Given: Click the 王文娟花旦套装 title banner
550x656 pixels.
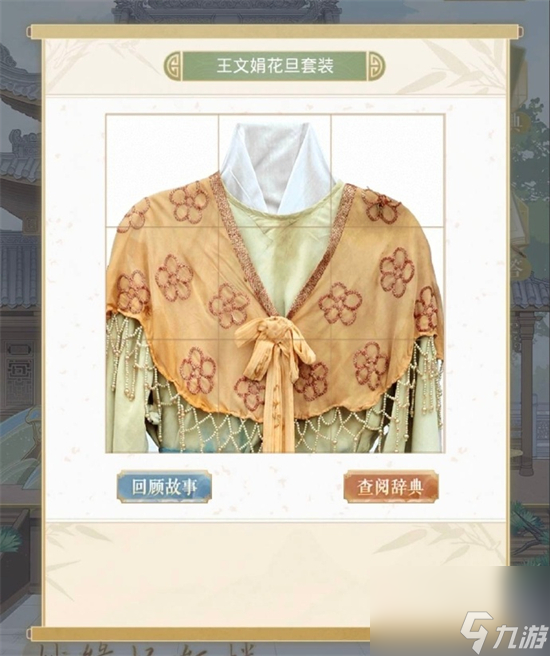Looking at the screenshot, I should click(x=275, y=66).
